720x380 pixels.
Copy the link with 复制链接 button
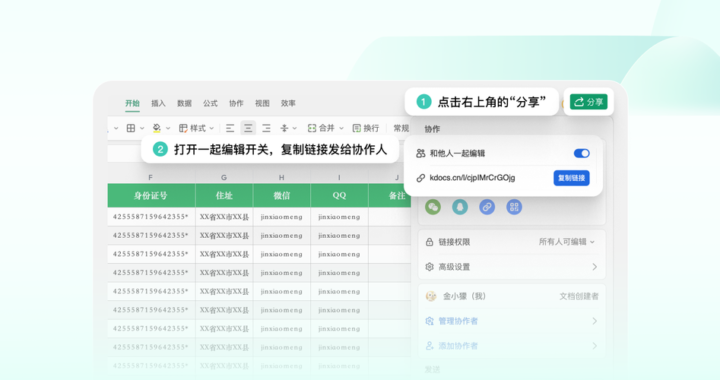[x=571, y=178]
